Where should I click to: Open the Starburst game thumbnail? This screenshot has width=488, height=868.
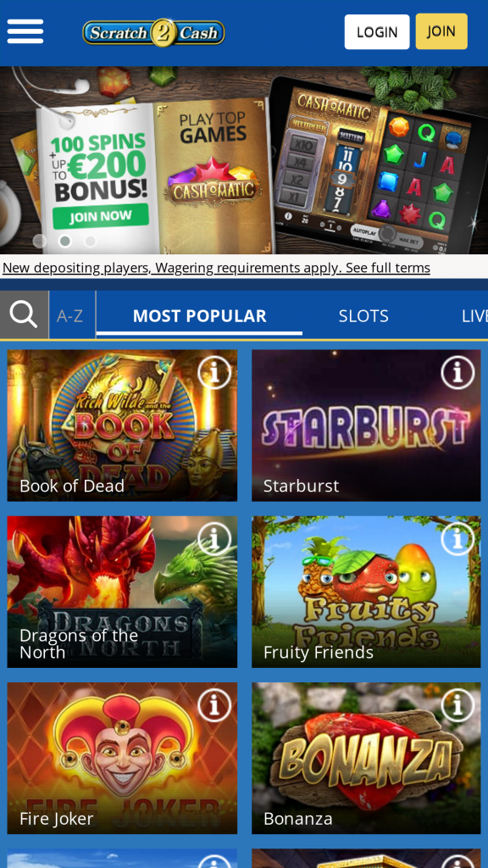366,426
